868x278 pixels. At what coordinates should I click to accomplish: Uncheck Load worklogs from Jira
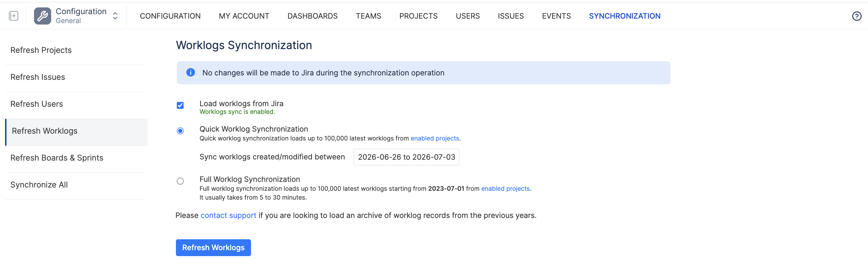[180, 106]
